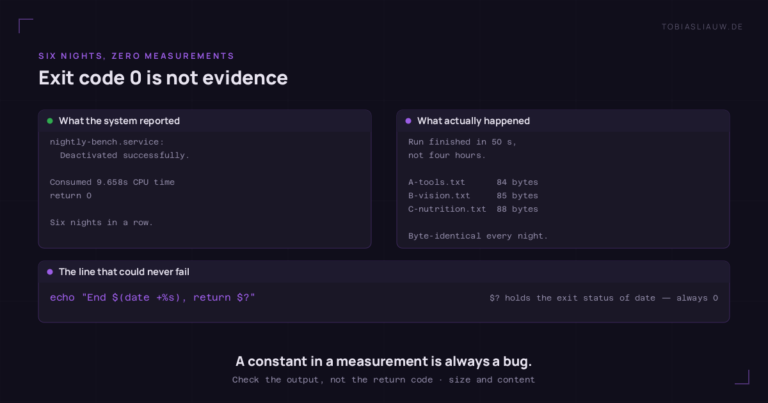This screenshot has height=403, width=768.
Task: Click the '$? holds the exit status of date' note
Action: [603, 298]
